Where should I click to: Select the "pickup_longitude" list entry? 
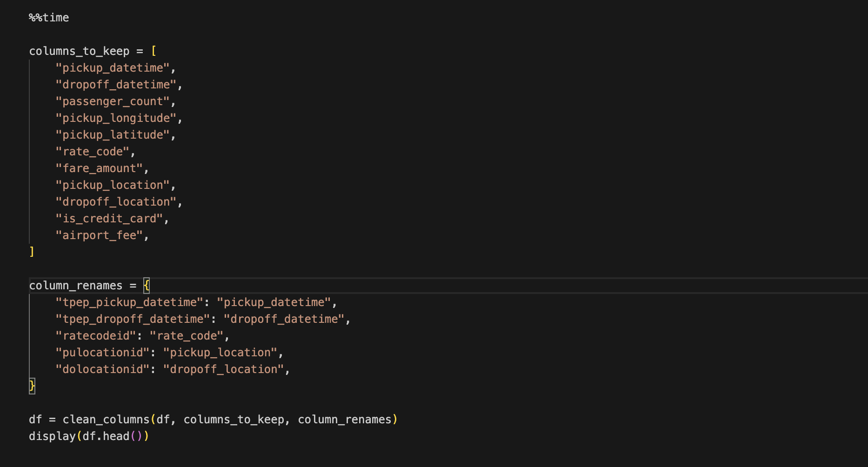116,118
